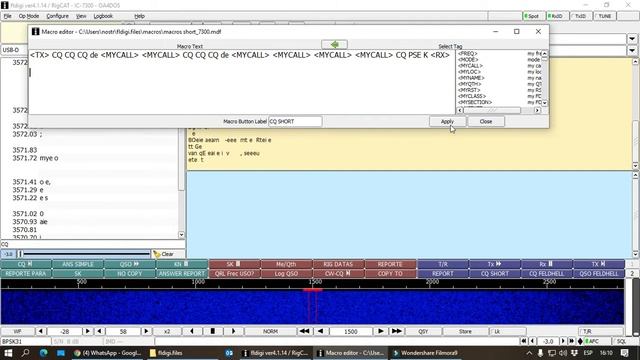Show hidden system tray icons chevron

(529, 353)
